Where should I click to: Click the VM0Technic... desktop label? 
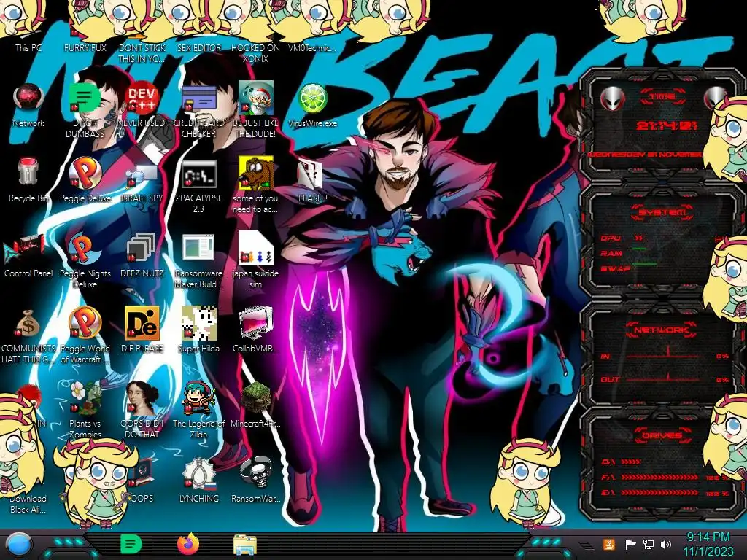(312, 47)
